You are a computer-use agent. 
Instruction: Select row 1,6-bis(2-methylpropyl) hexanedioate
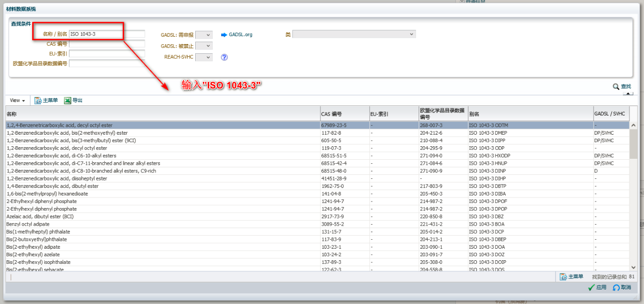(x=317, y=193)
